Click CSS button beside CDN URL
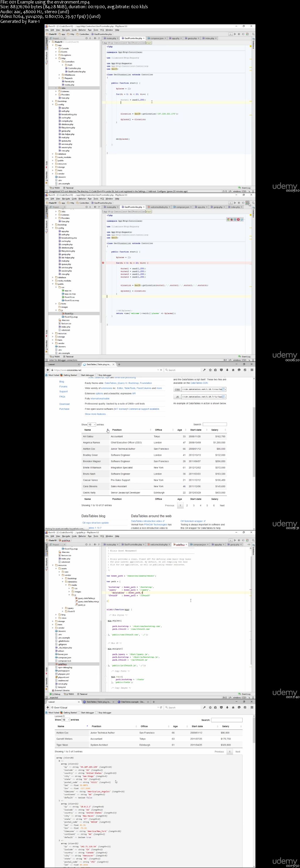This screenshot has width=300, height=868. [177, 390]
